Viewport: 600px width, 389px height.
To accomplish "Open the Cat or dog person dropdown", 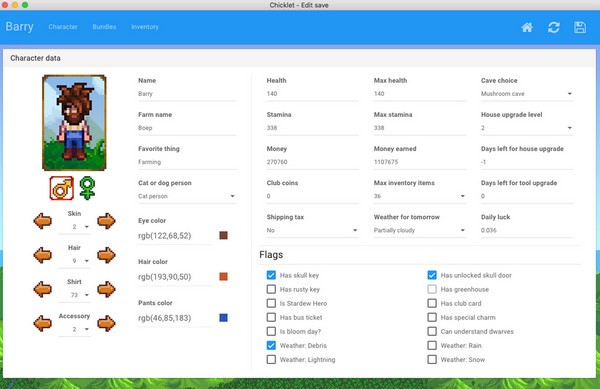I will coord(187,196).
